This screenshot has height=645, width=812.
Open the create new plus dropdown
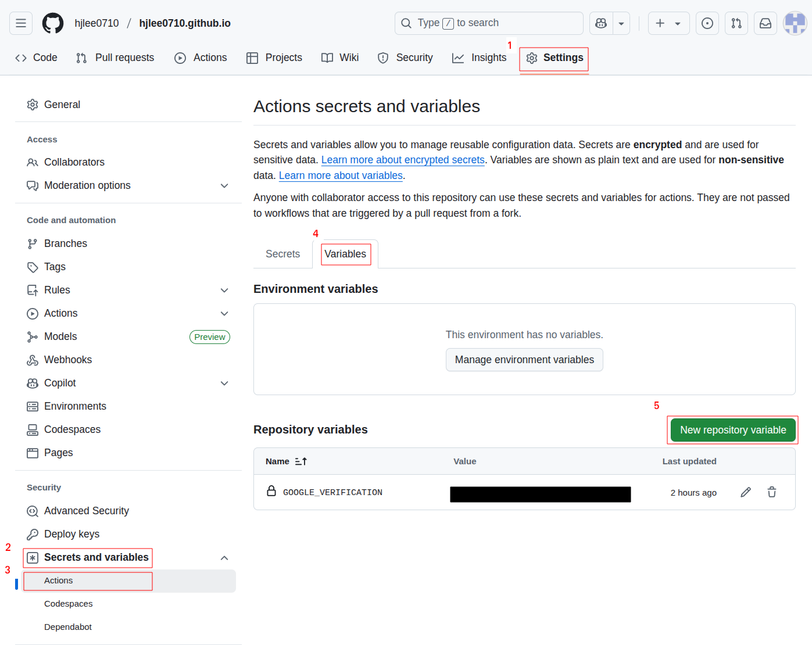(x=668, y=23)
